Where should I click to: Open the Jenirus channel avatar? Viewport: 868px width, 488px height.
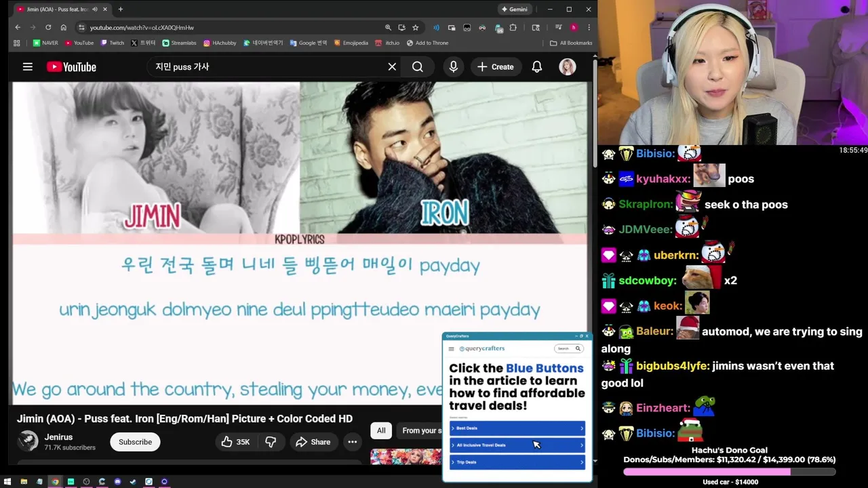coord(28,441)
